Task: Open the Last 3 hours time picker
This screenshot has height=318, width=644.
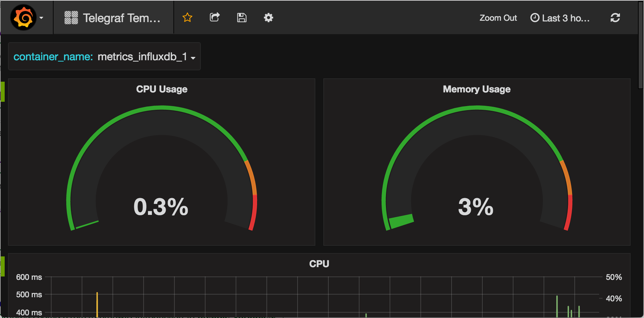Action: [560, 18]
